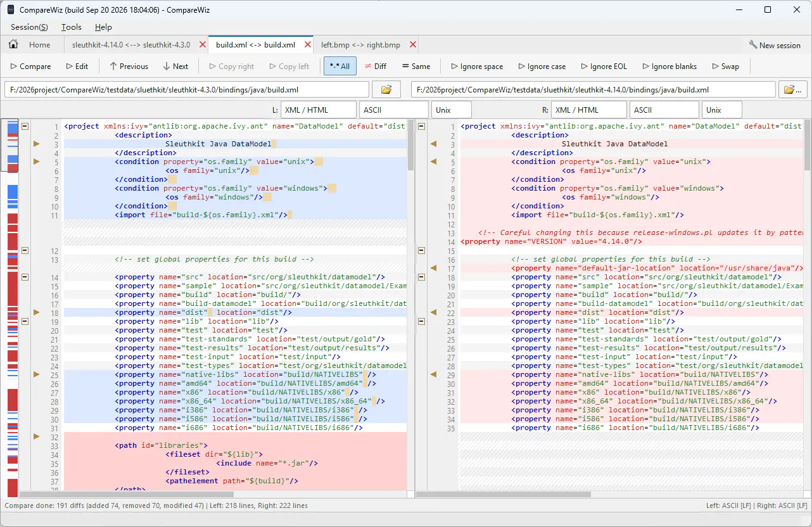
Task: Start a New session
Action: [x=775, y=45]
